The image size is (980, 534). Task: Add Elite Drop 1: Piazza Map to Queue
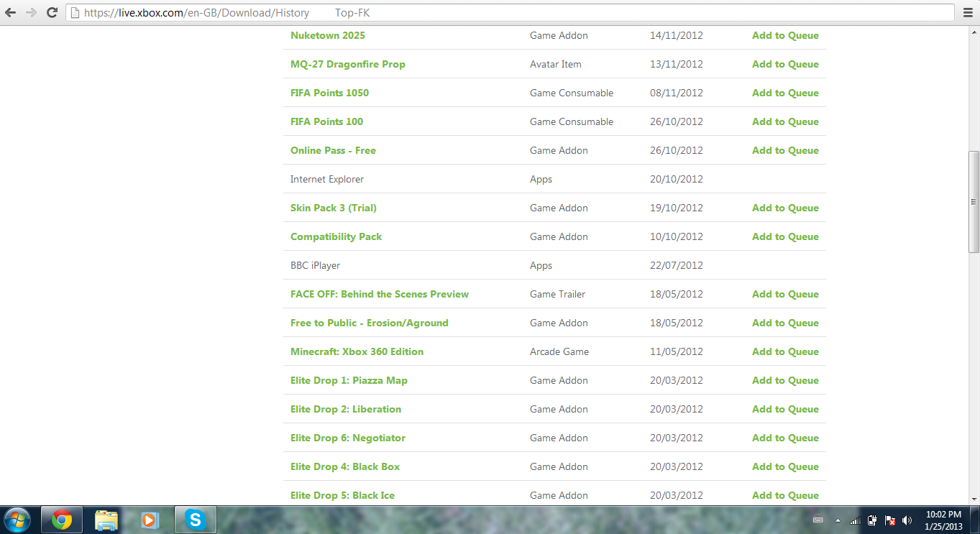coord(785,380)
